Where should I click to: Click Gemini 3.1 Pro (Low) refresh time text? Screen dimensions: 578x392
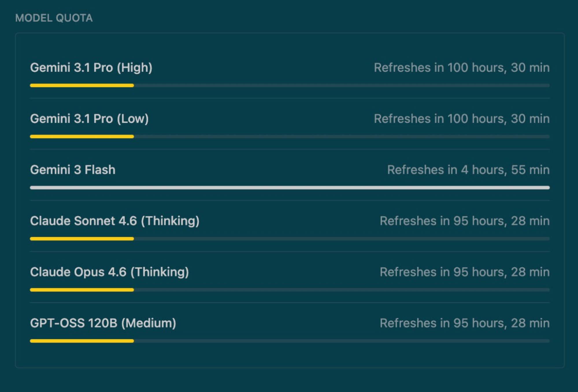click(462, 119)
